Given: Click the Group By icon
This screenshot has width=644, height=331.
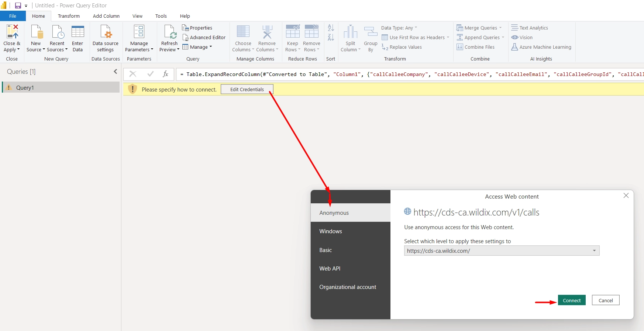Looking at the screenshot, I should pos(371,32).
